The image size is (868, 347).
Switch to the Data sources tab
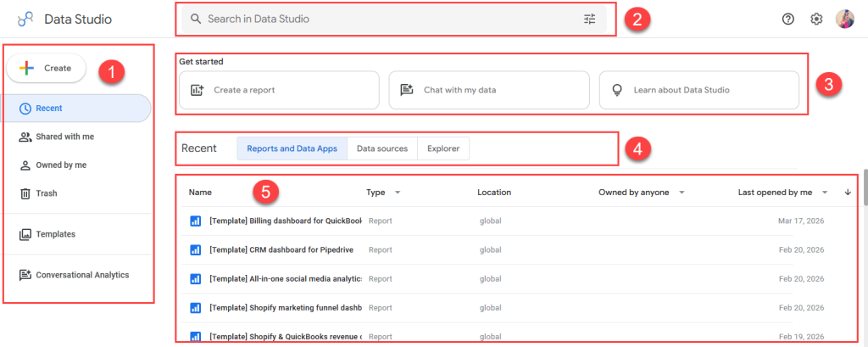point(382,148)
